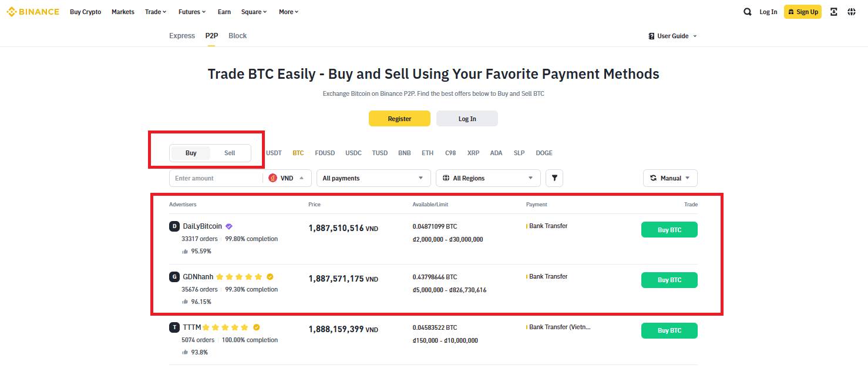Click the thumbs-up icon beside 95.59%
The height and width of the screenshot is (368, 868).
point(185,251)
